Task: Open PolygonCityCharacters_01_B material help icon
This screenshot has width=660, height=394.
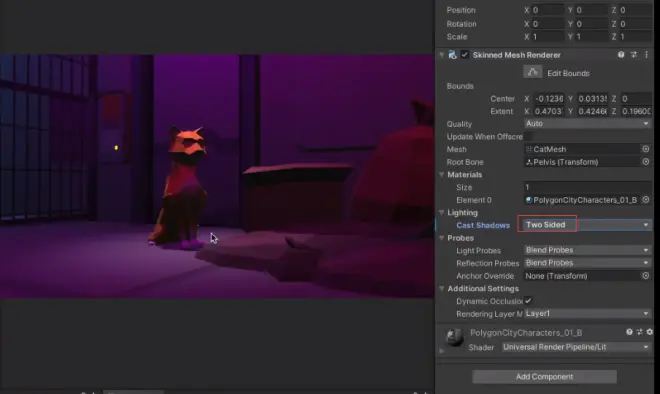Action: (x=629, y=332)
